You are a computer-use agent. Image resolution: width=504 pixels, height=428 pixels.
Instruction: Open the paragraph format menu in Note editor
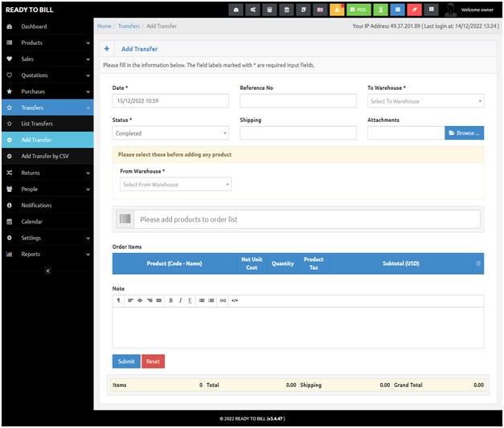point(119,301)
